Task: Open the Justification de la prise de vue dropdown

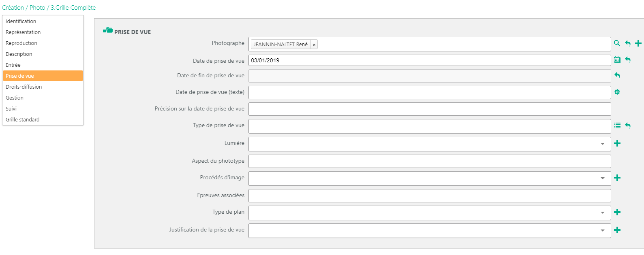Action: (x=602, y=231)
